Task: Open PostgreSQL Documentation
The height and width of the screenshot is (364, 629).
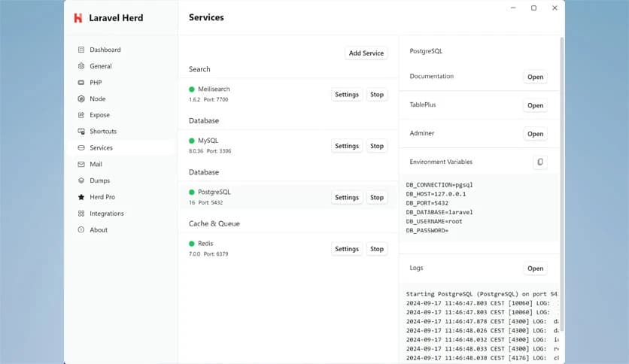Action: tap(535, 77)
